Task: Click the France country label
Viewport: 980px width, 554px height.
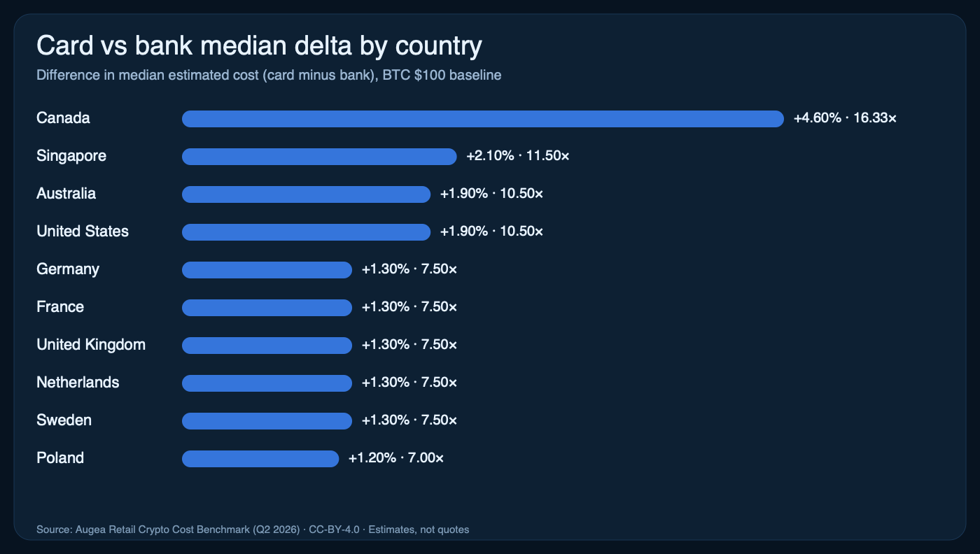Action: (60, 307)
